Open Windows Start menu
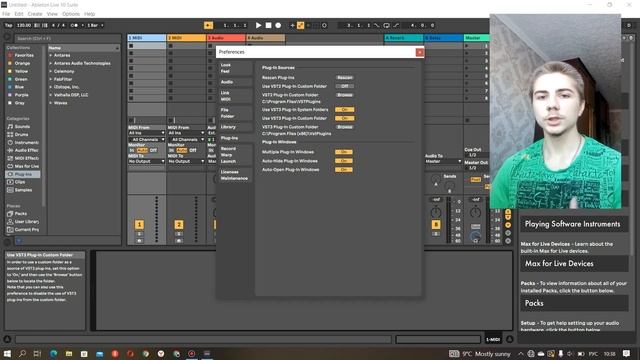 (7, 353)
